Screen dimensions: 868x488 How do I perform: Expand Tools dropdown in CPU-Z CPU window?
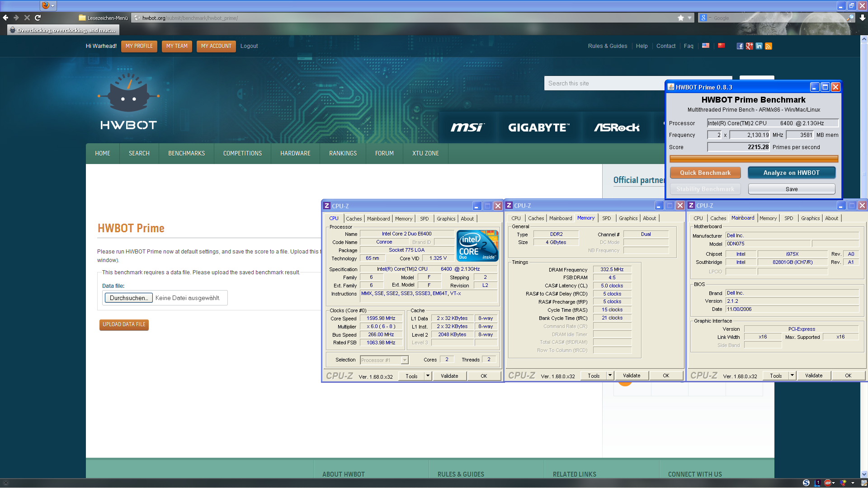[x=428, y=376]
